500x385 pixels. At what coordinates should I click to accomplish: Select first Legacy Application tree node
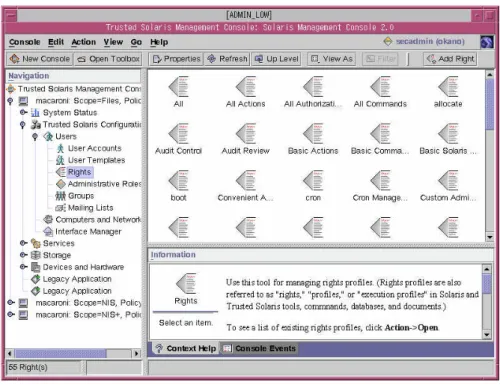click(x=77, y=279)
